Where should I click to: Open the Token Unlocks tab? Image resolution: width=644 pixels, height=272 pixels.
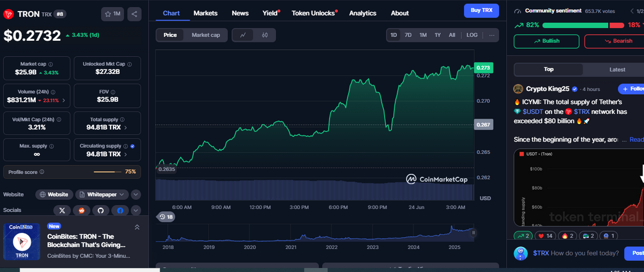click(x=313, y=13)
